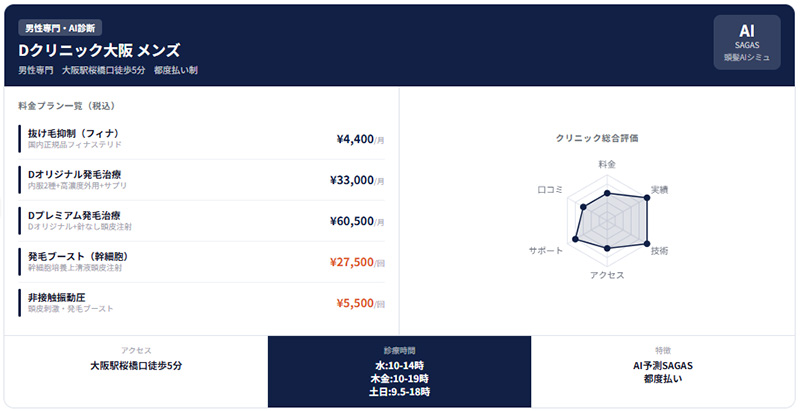Image resolution: width=800 pixels, height=411 pixels.
Task: Click the 料金 axis label on radar chart
Action: point(607,162)
